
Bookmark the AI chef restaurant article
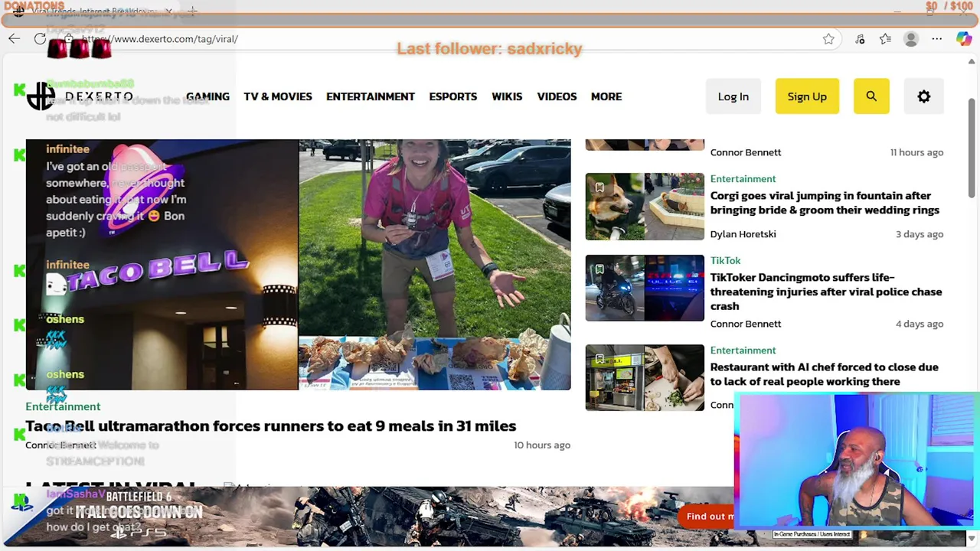tap(599, 359)
